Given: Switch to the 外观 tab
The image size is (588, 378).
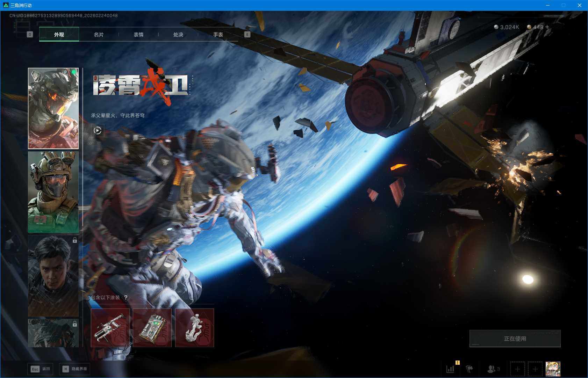Looking at the screenshot, I should pyautogui.click(x=59, y=34).
